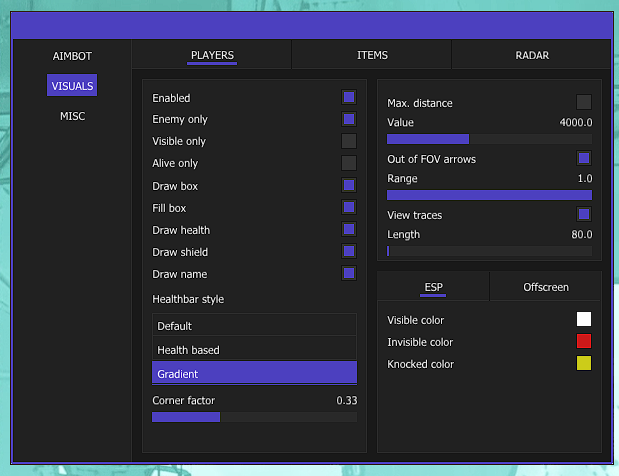Enable the Visible only checkbox
This screenshot has height=476, width=619.
[349, 141]
